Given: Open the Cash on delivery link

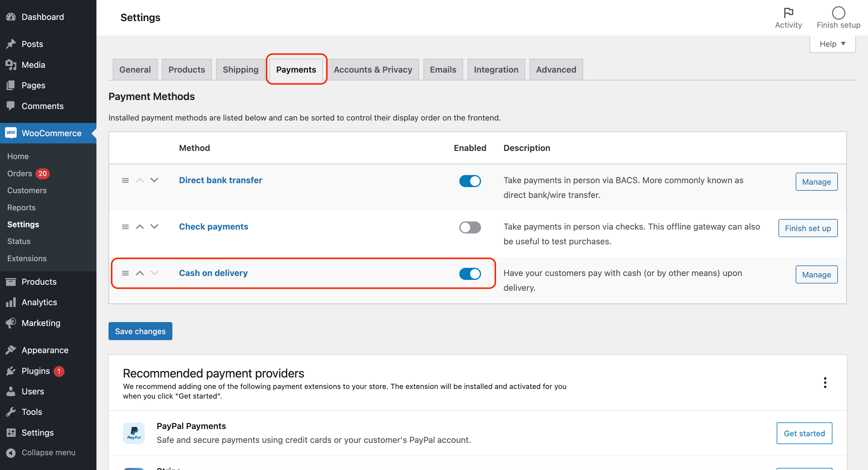Looking at the screenshot, I should click(213, 273).
